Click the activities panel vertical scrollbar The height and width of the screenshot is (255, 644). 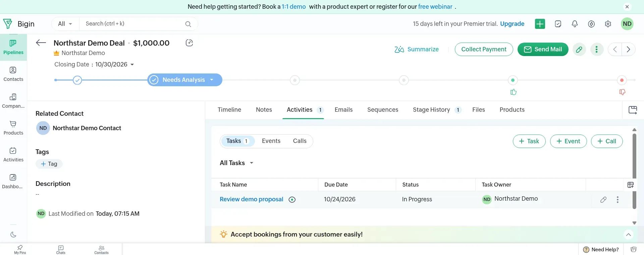pos(634,171)
